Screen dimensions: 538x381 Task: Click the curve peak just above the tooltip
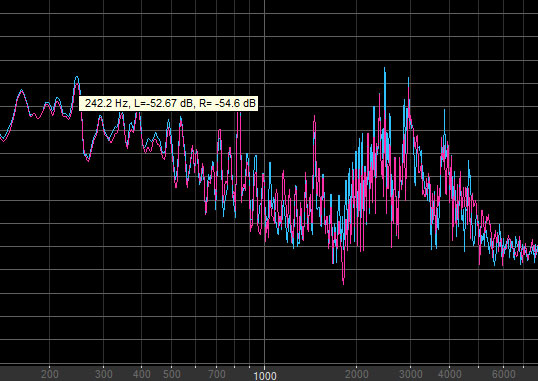pyautogui.click(x=77, y=78)
